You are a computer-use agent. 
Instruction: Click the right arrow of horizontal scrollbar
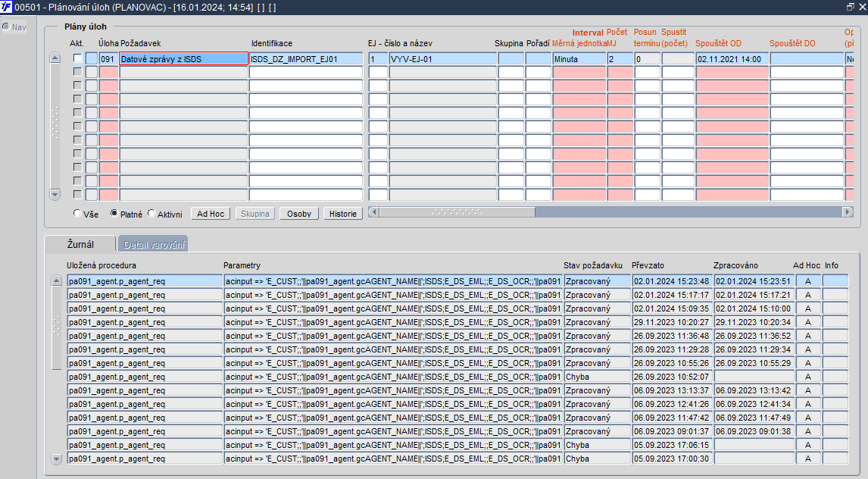click(848, 211)
